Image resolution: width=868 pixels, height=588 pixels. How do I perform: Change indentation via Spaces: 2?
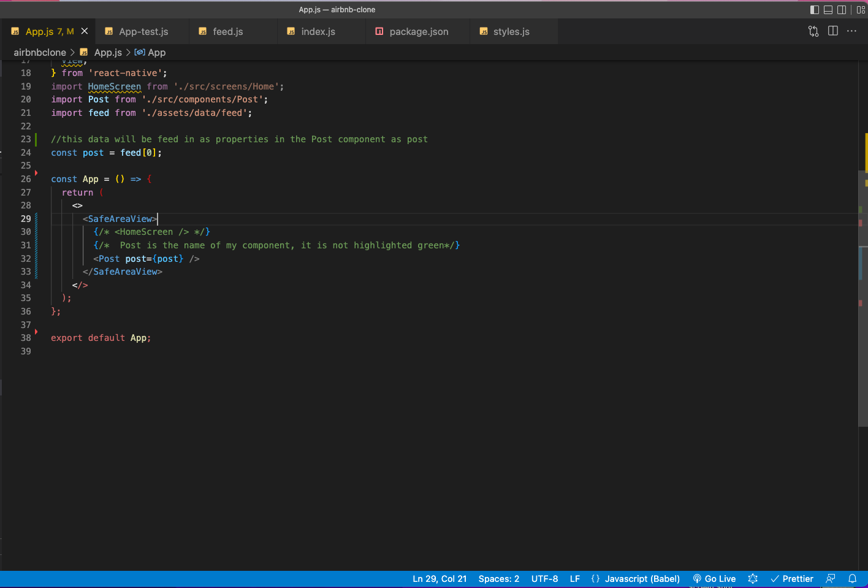coord(499,579)
